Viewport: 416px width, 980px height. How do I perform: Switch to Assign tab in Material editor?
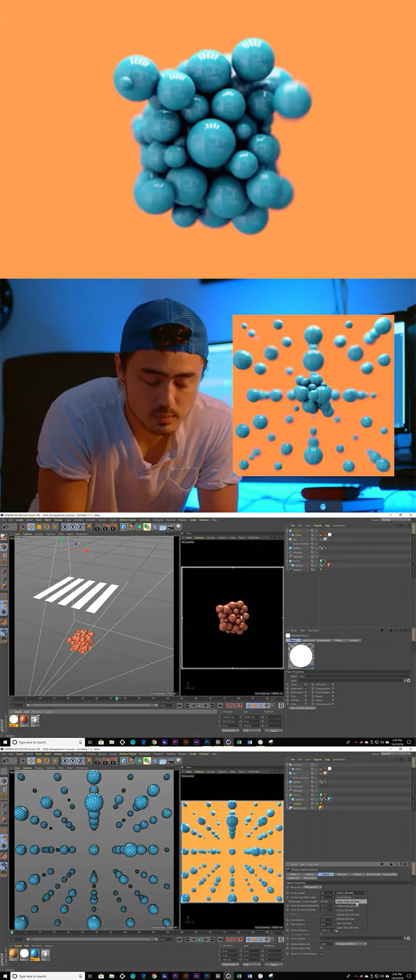click(354, 640)
